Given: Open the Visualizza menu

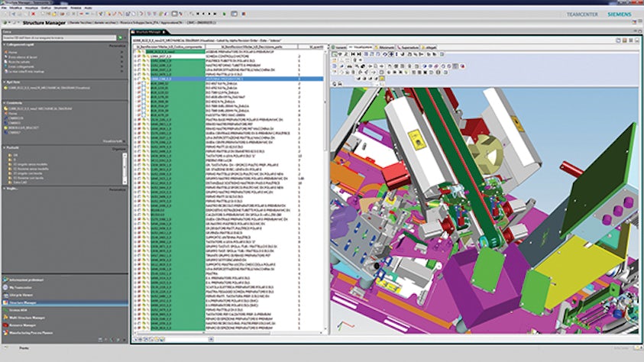Looking at the screenshot, I should pyautogui.click(x=31, y=8).
